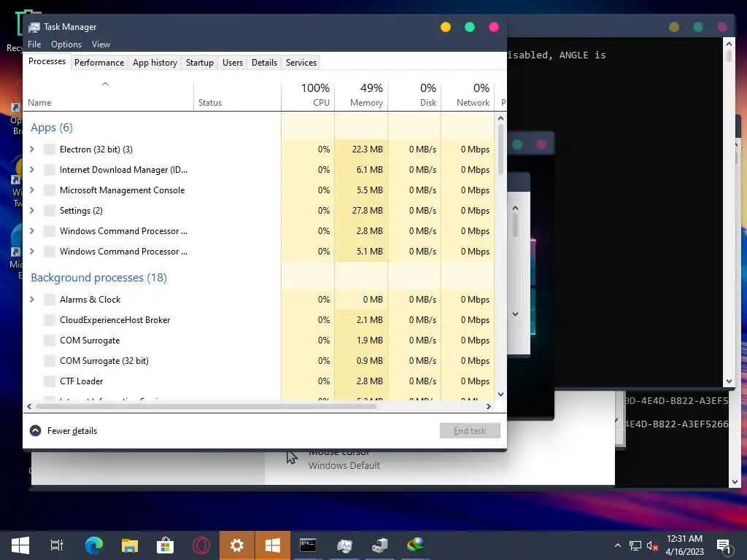This screenshot has width=747, height=560.
Task: Click console window scroll down arrow
Action: (x=729, y=381)
